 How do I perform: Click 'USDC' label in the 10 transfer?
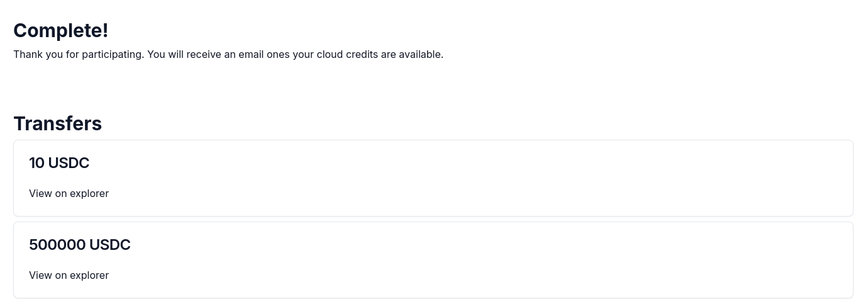[69, 163]
